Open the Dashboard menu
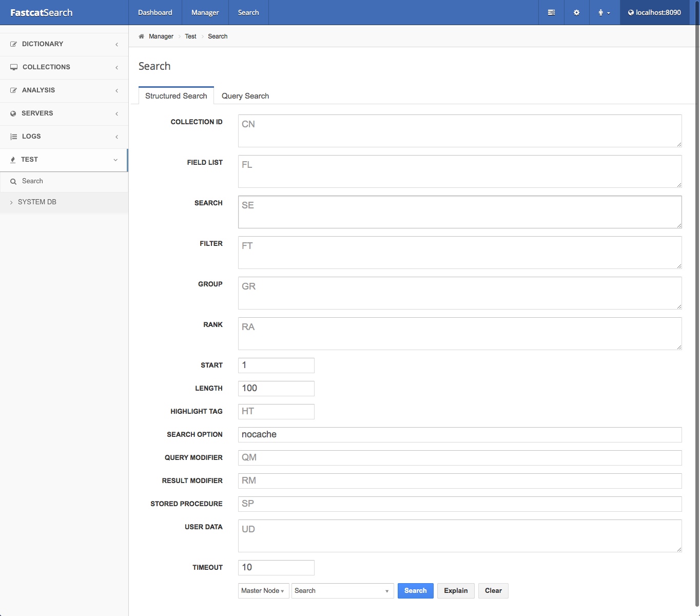 (155, 12)
